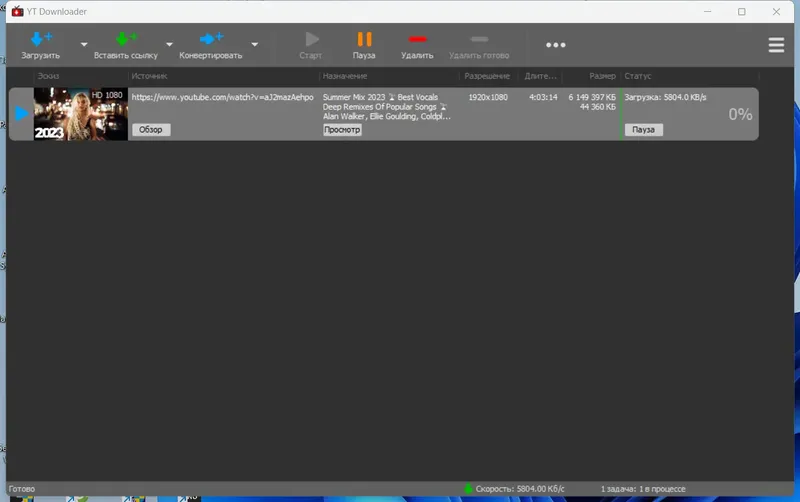Select the YouTube source URL text
Image resolution: width=800 pixels, height=502 pixels.
(x=222, y=97)
